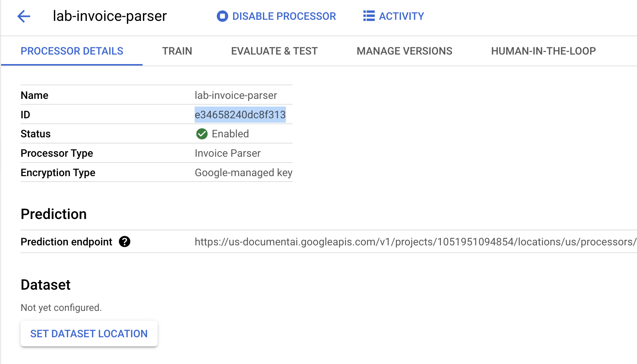637x364 pixels.
Task: Open the Prediction endpoint help icon
Action: pyautogui.click(x=125, y=242)
